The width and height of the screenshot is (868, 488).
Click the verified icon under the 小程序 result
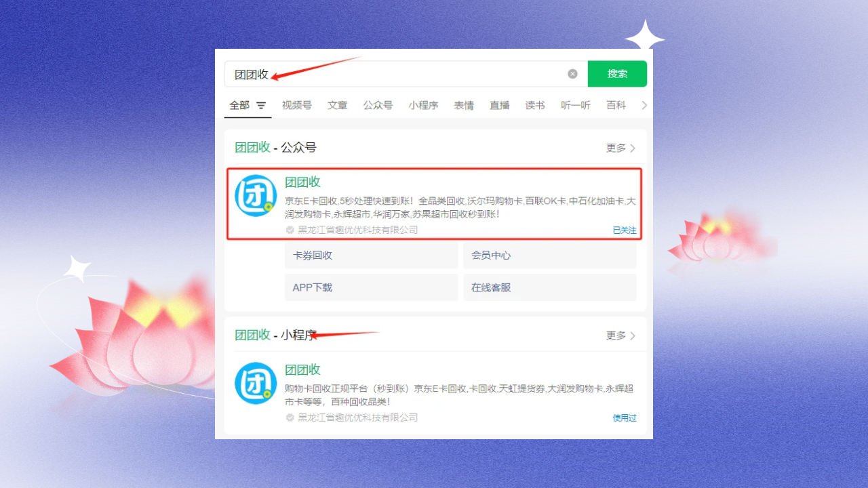(x=290, y=418)
